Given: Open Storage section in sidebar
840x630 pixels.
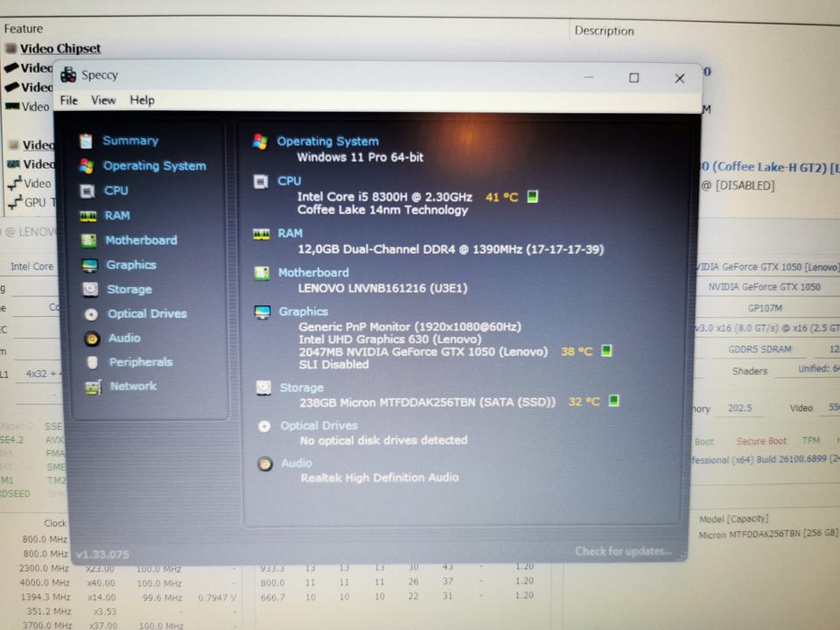Looking at the screenshot, I should (x=129, y=290).
